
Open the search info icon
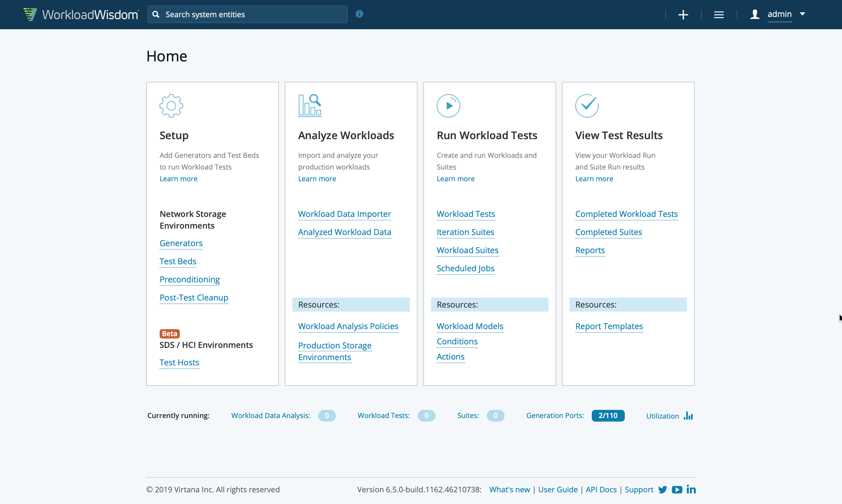359,14
